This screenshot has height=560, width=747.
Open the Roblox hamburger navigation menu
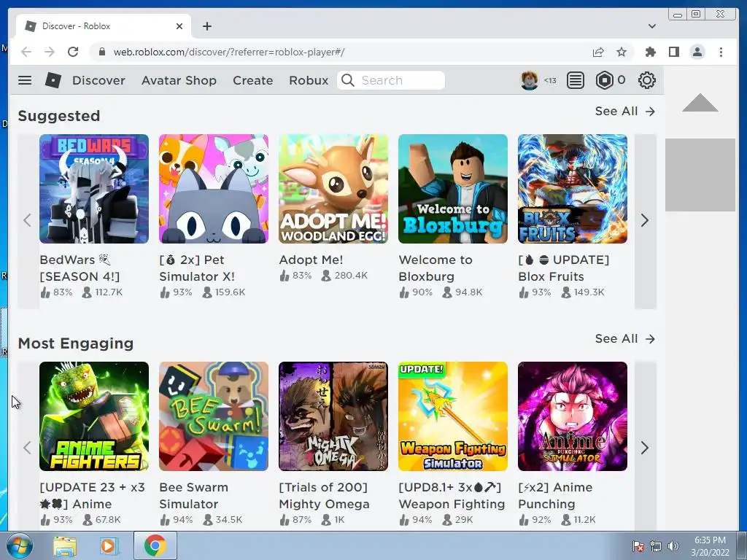(25, 80)
